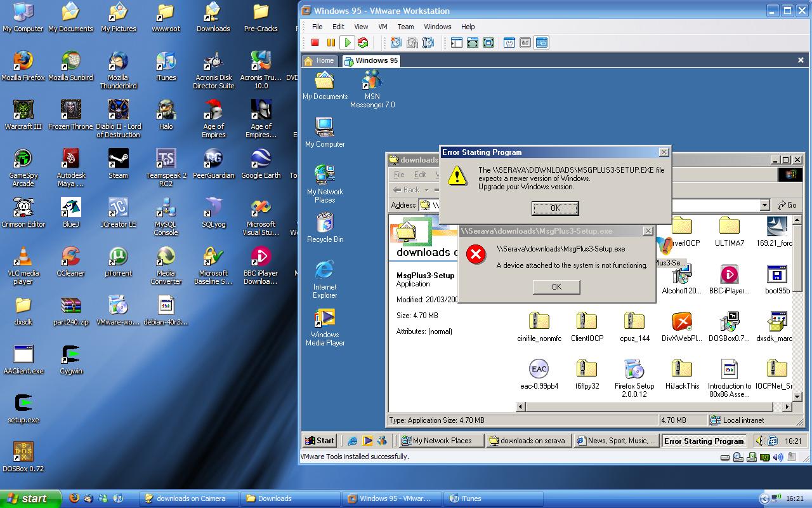Click OK in device not functioning dialog

(556, 287)
